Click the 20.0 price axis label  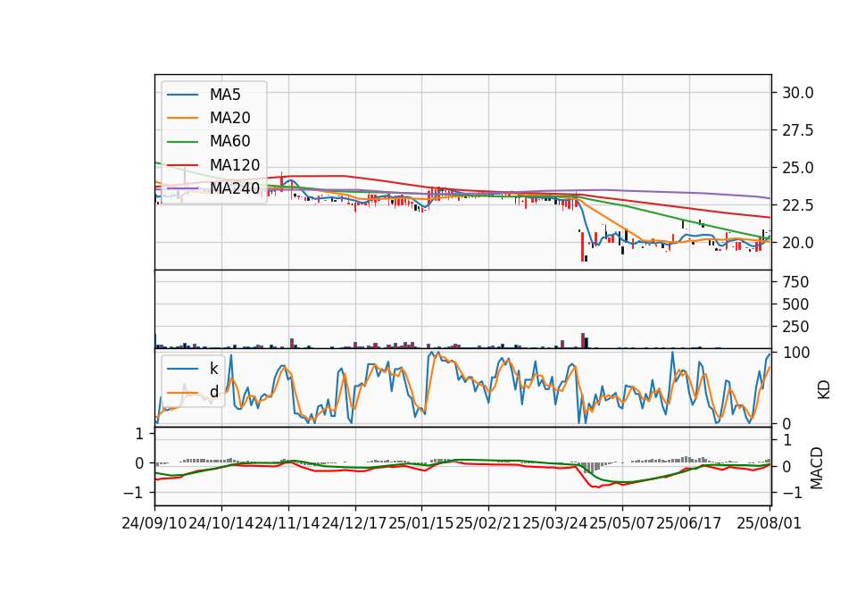click(797, 243)
